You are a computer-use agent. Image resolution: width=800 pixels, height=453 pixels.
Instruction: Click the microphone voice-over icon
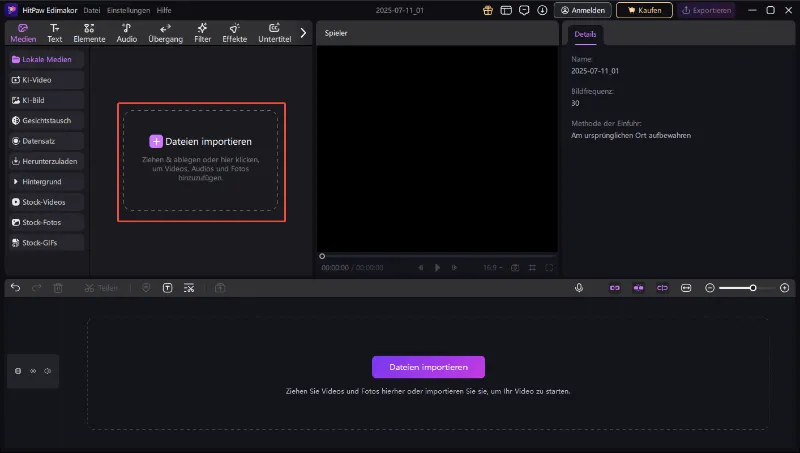point(579,288)
